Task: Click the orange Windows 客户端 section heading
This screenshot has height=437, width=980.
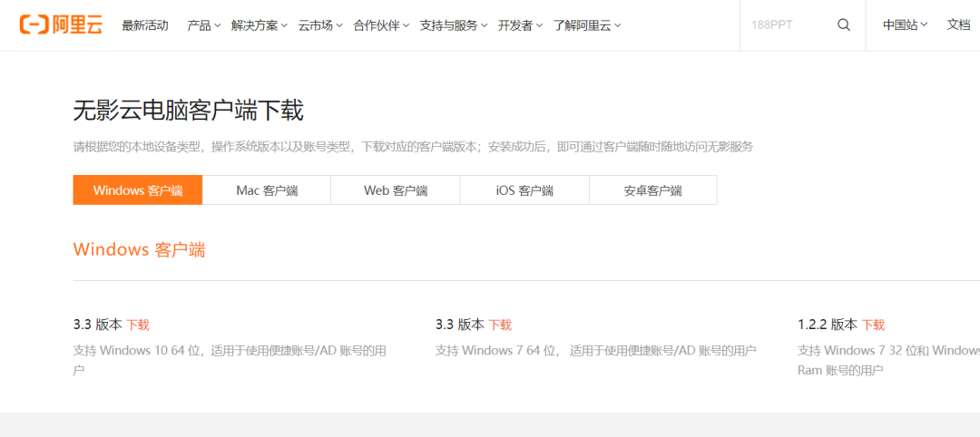Action: pos(140,249)
